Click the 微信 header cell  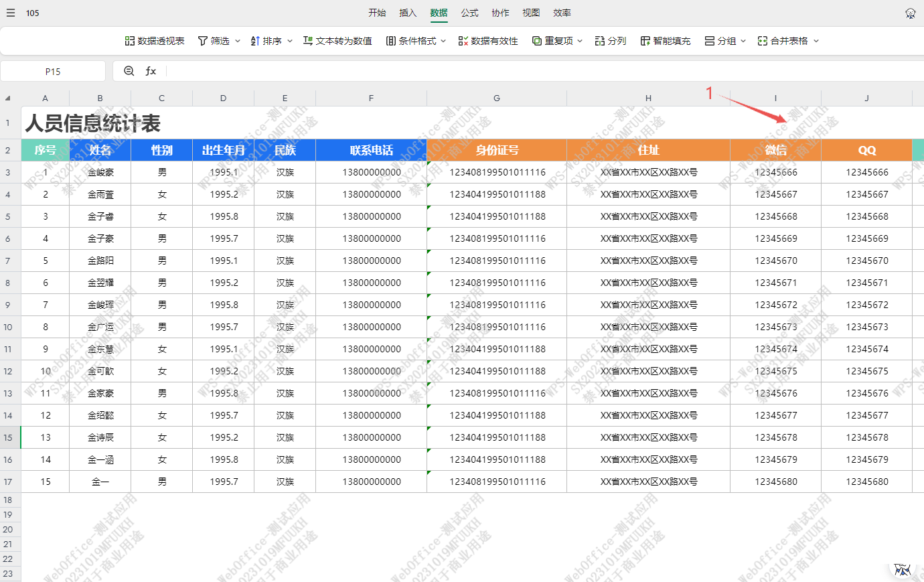pos(775,150)
